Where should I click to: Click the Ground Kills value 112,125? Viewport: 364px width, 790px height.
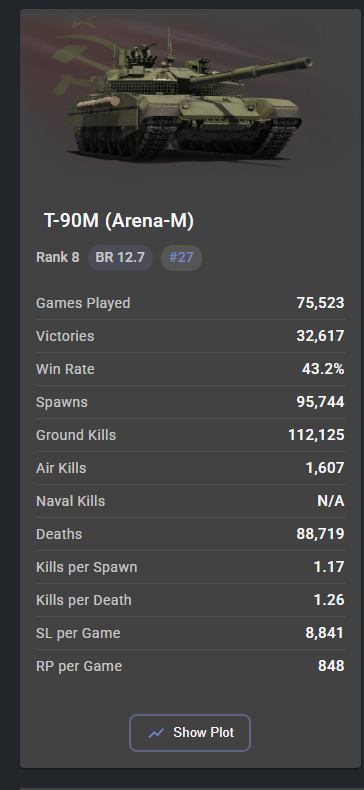(x=316, y=435)
